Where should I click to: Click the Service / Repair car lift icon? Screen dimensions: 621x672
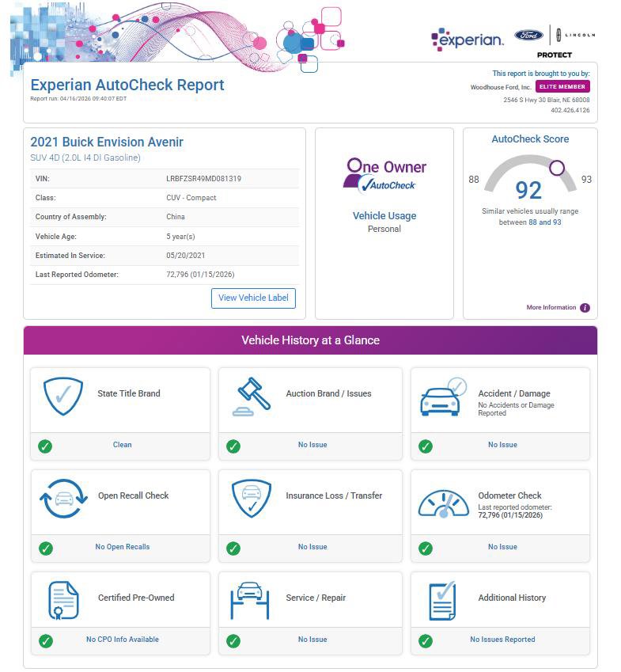(252, 602)
